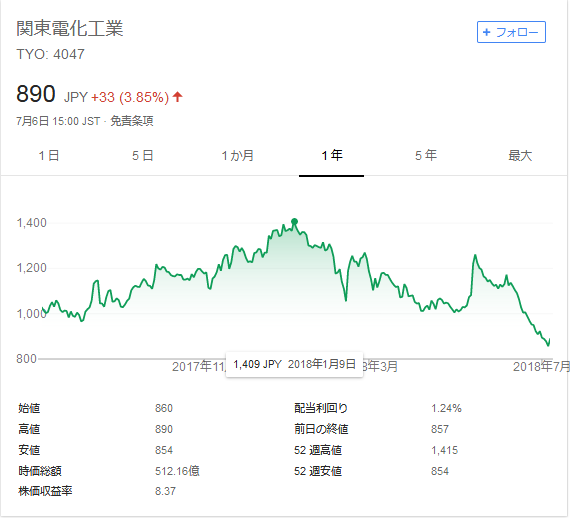The height and width of the screenshot is (518, 577).
Task: Click the green peak marker dot on chart
Action: (x=294, y=221)
